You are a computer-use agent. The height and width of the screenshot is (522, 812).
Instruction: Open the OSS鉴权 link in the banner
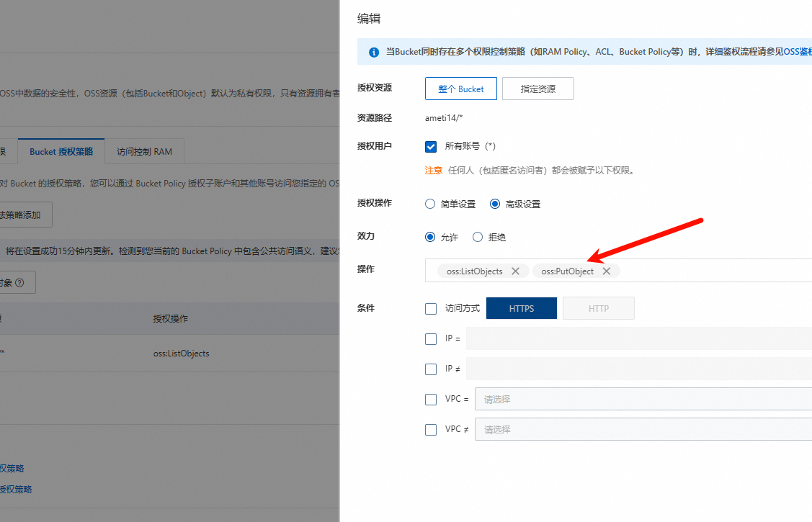pyautogui.click(x=797, y=52)
